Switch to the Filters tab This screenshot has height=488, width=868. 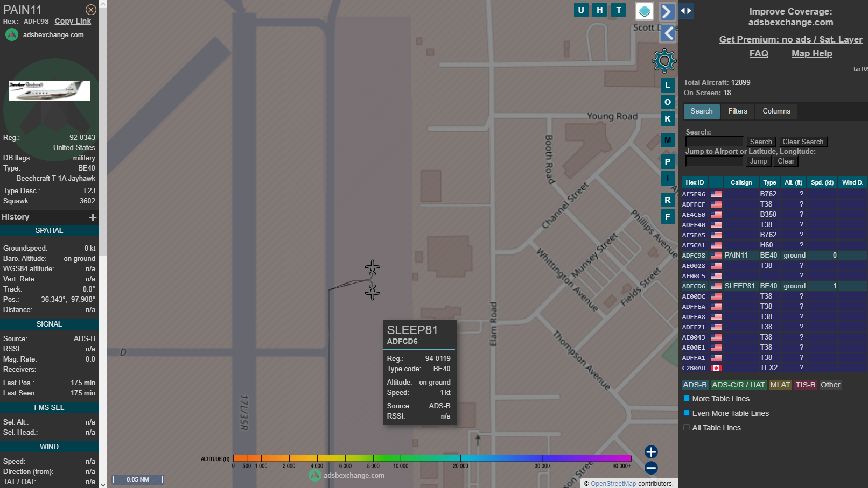(738, 111)
